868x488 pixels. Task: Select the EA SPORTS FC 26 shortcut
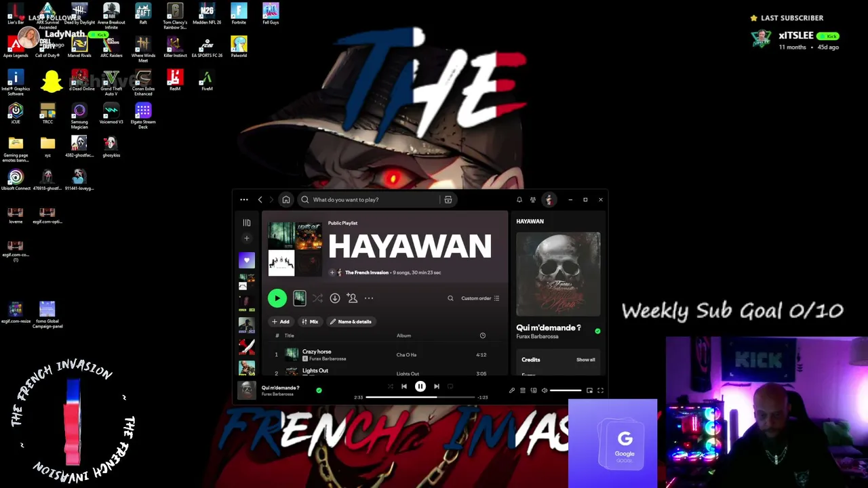tap(207, 47)
